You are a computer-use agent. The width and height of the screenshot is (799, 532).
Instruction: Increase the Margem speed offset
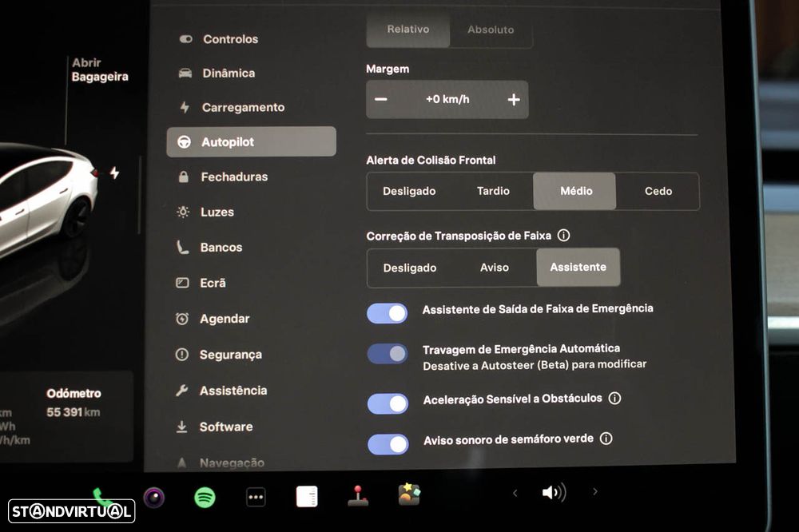514,99
